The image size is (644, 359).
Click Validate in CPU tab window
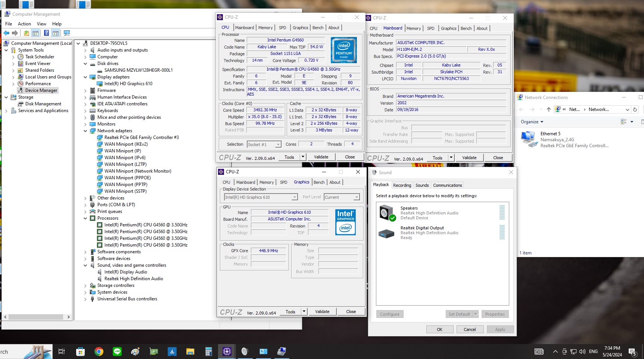coord(321,157)
